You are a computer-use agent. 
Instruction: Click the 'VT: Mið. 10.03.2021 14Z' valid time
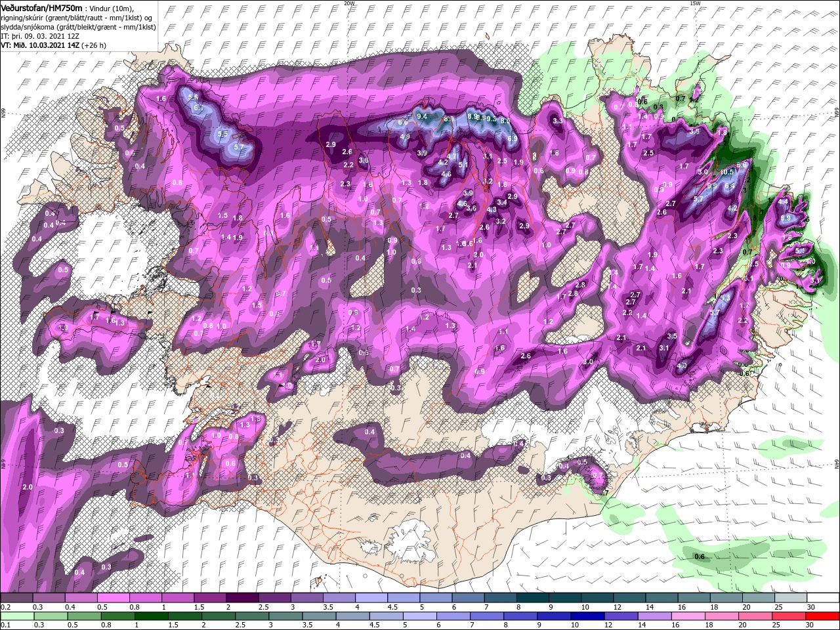pyautogui.click(x=40, y=45)
